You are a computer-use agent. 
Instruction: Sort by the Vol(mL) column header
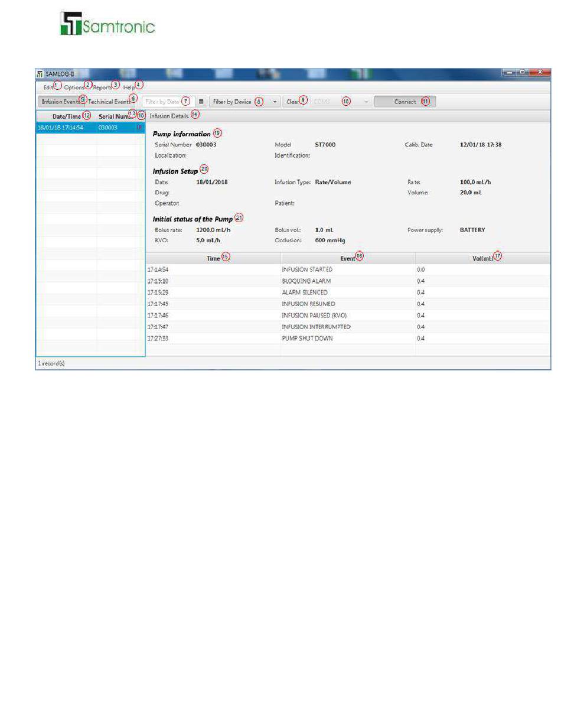point(482,258)
